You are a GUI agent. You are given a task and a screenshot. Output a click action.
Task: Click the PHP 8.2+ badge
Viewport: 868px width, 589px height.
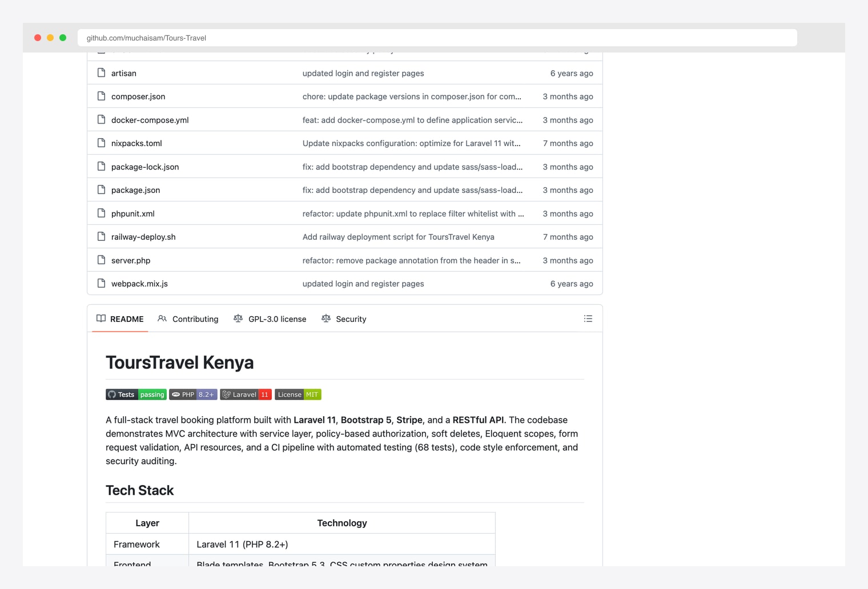[x=193, y=394]
